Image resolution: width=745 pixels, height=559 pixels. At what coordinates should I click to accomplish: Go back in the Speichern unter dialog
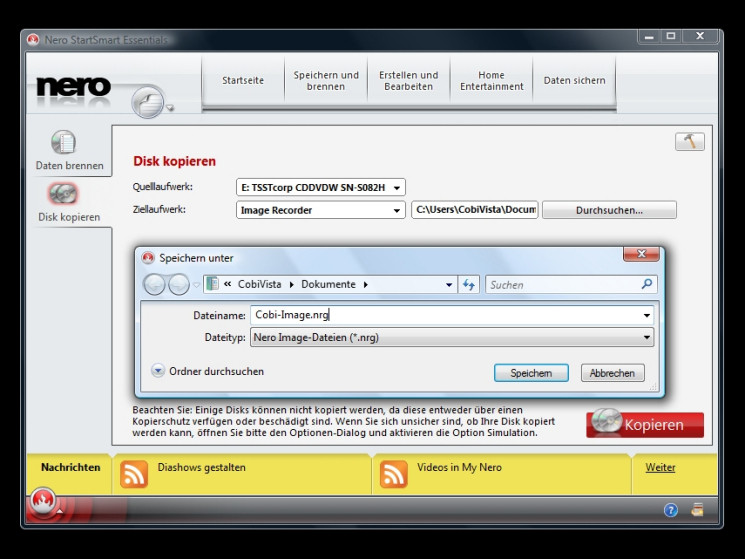click(154, 284)
